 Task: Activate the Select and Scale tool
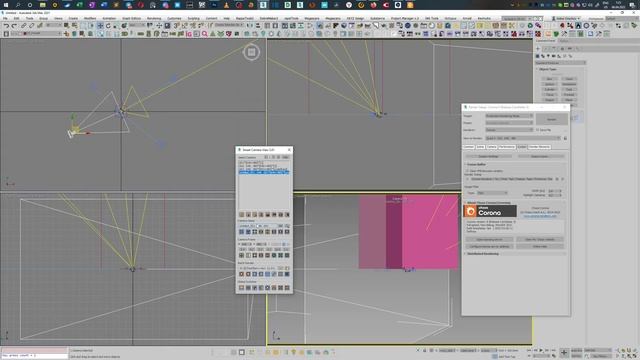116,26
